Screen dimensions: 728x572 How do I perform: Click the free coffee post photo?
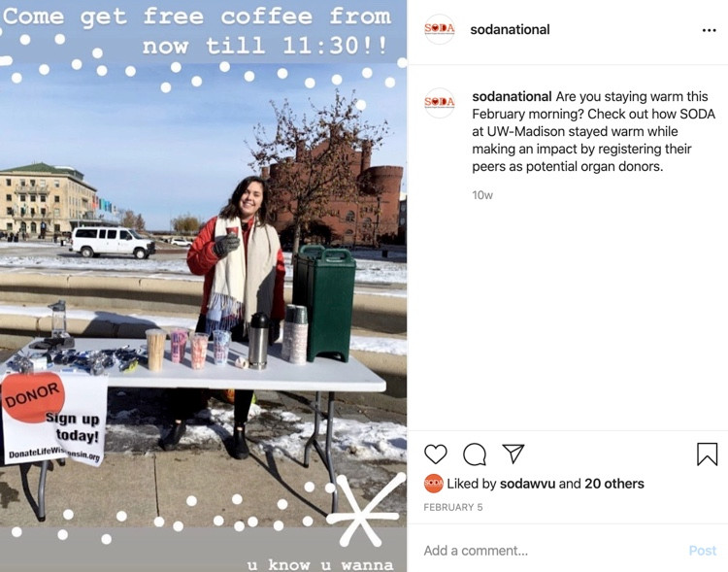click(204, 286)
